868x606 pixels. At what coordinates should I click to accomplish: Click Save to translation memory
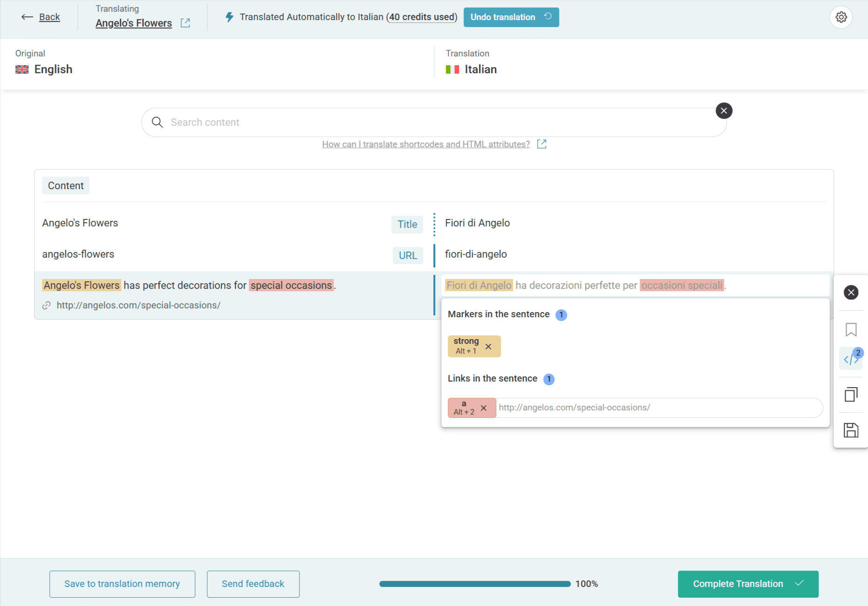click(x=122, y=583)
